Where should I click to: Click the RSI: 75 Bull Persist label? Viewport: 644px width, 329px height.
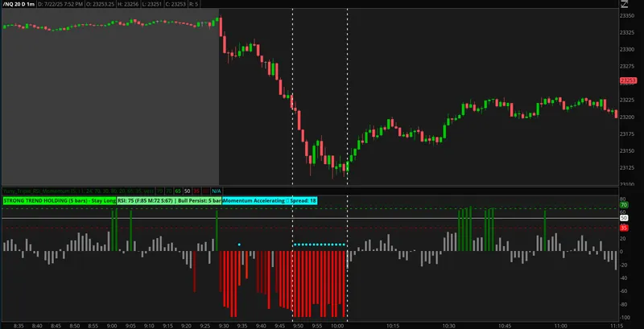pos(169,200)
